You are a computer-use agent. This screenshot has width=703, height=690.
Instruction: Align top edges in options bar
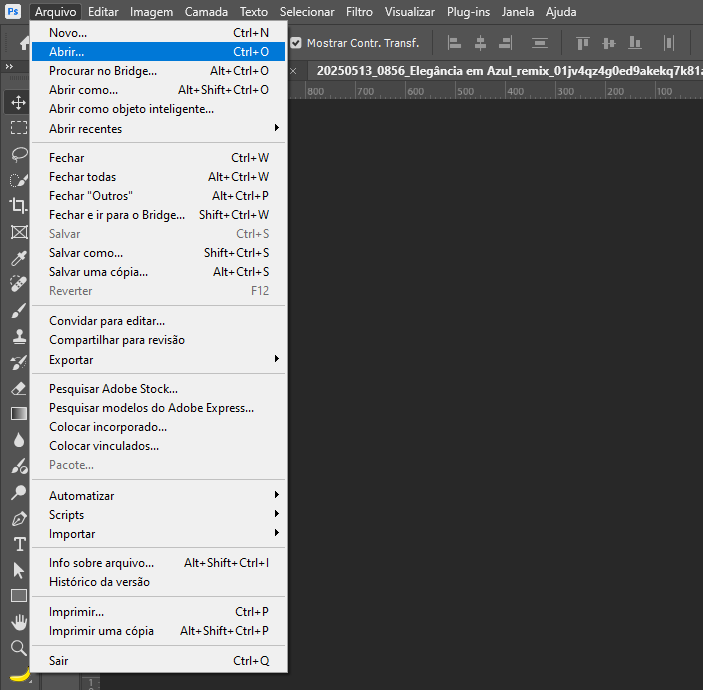(x=582, y=43)
